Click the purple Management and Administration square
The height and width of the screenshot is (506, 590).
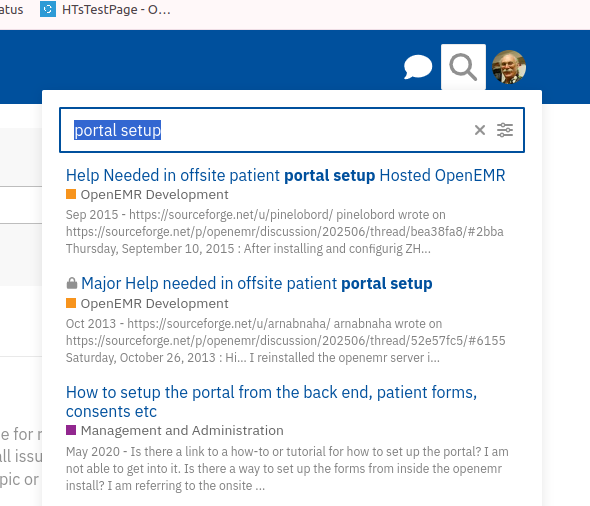pyautogui.click(x=71, y=430)
